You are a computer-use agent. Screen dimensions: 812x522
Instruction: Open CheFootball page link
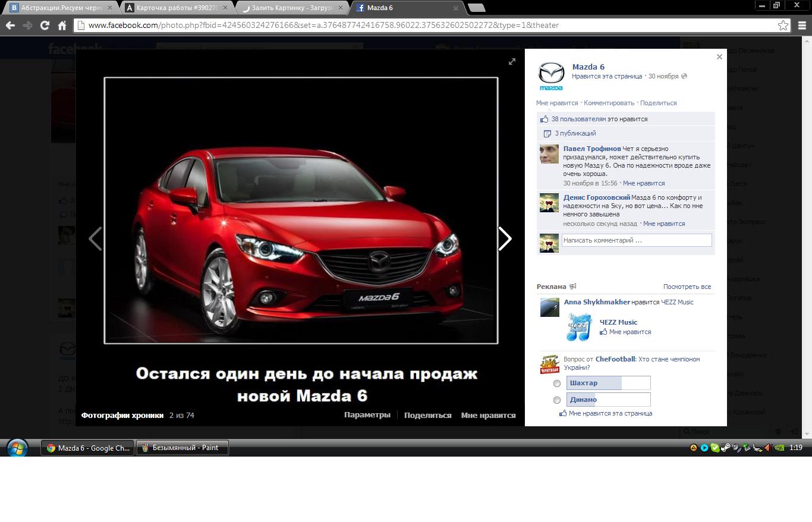coord(615,359)
